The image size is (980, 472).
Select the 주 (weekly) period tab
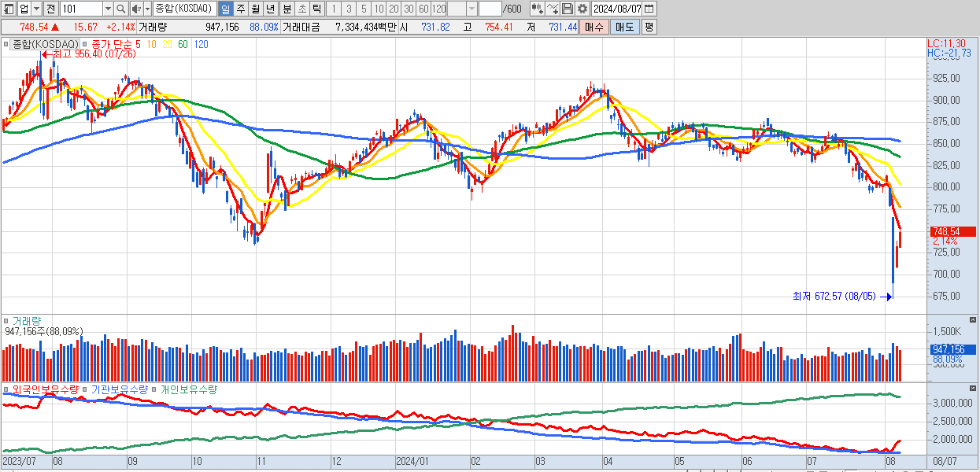tap(240, 9)
